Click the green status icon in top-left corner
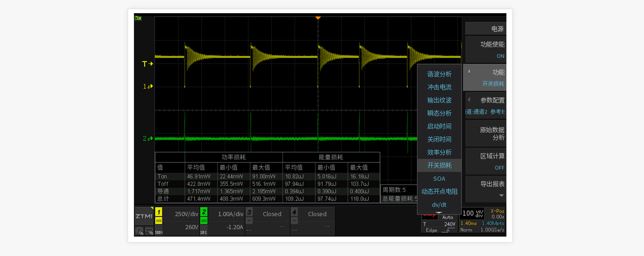The height and width of the screenshot is (256, 644). [138, 18]
